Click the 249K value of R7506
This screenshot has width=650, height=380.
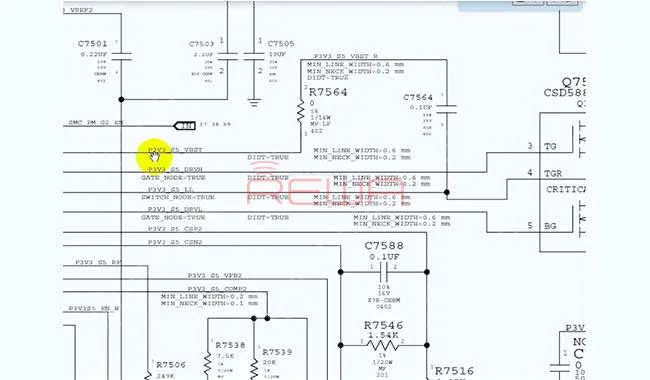(165, 376)
